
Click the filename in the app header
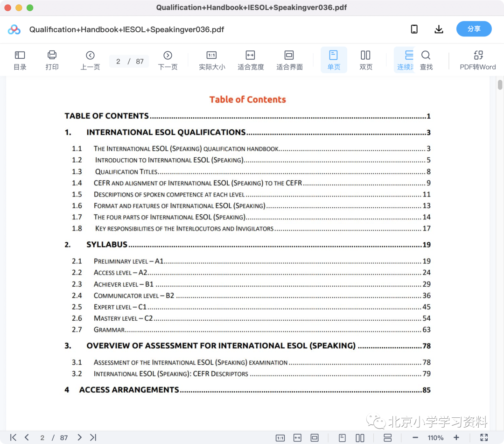[126, 29]
